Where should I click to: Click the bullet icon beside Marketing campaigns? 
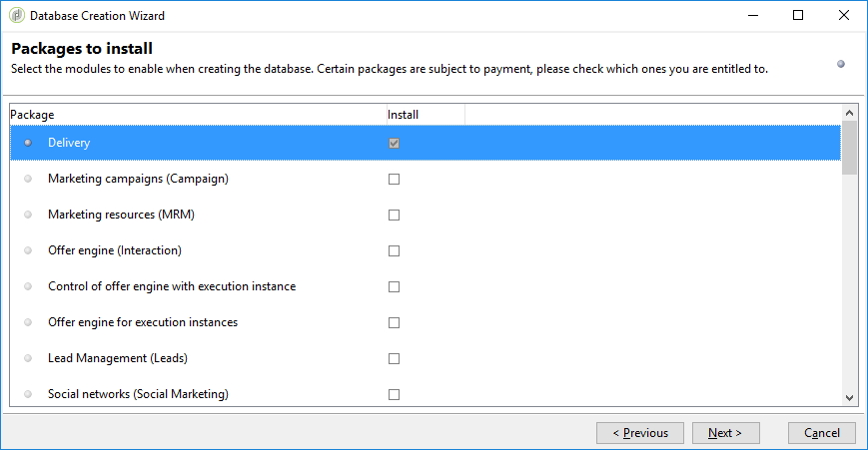point(28,179)
